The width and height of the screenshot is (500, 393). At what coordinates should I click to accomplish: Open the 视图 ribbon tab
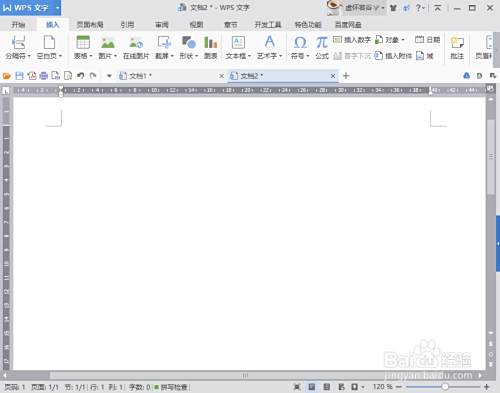(x=196, y=25)
